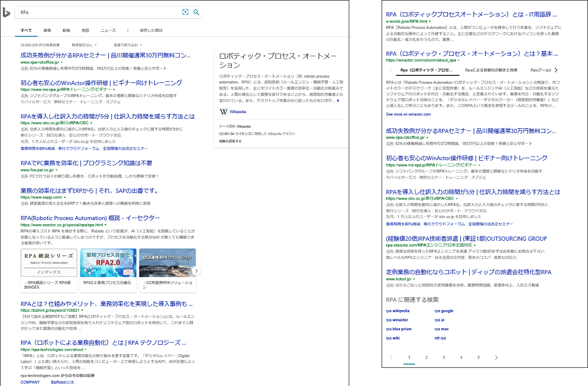Expand dropdown next to www.rpa-roboffice.jp URL, left pane
Screen dimensions: 588x386
62,62
